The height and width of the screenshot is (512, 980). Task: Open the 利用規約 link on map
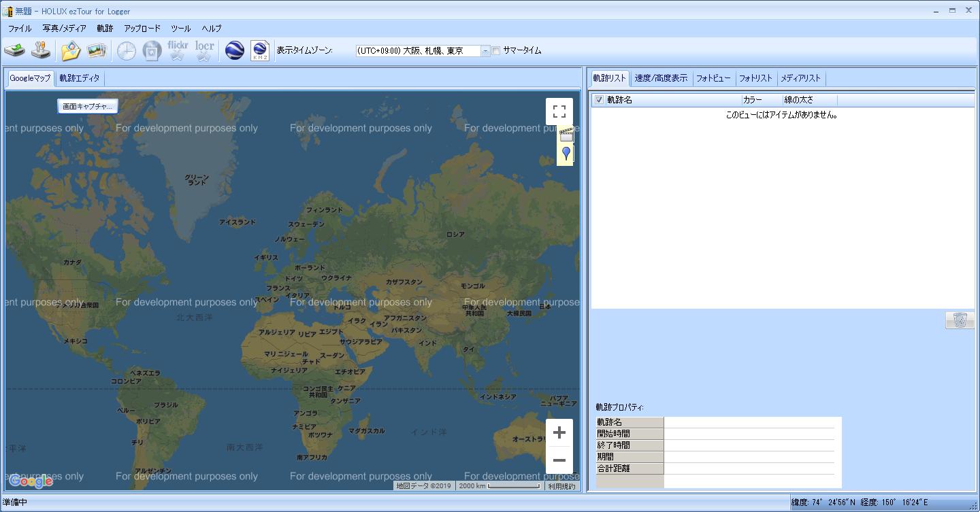(x=562, y=486)
